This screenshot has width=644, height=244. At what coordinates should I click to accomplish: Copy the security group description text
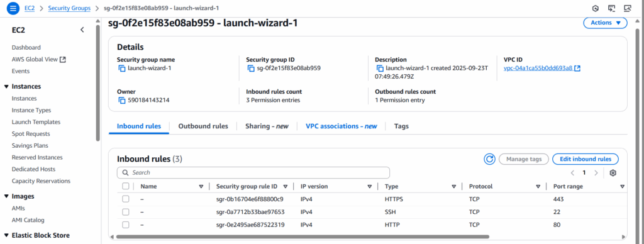[x=380, y=68]
